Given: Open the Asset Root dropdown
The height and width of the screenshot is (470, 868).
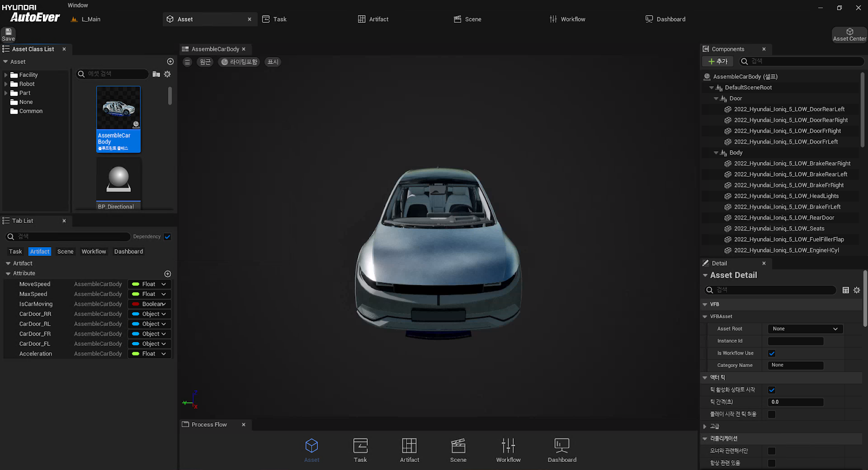Looking at the screenshot, I should tap(805, 329).
